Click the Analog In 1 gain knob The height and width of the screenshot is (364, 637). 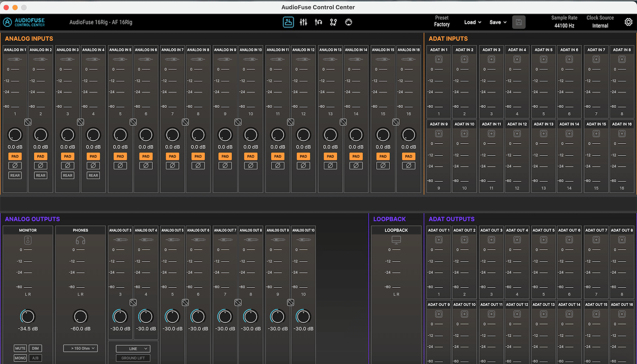[15, 135]
